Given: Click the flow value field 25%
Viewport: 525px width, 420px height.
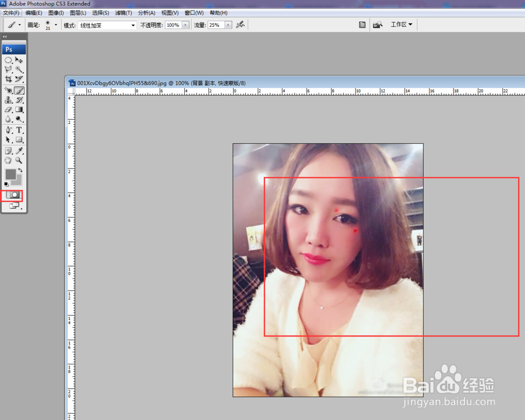Looking at the screenshot, I should [x=216, y=25].
